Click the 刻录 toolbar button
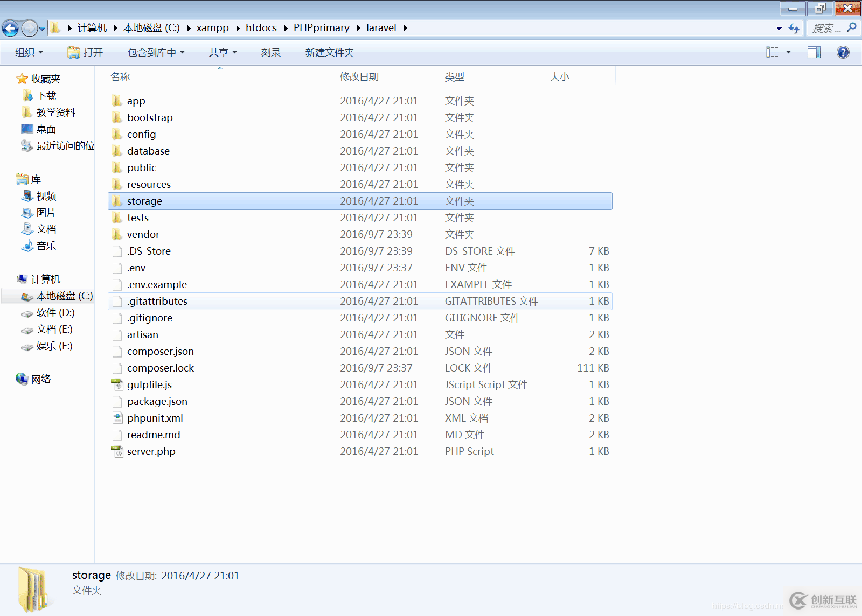This screenshot has width=862, height=616. [x=271, y=52]
